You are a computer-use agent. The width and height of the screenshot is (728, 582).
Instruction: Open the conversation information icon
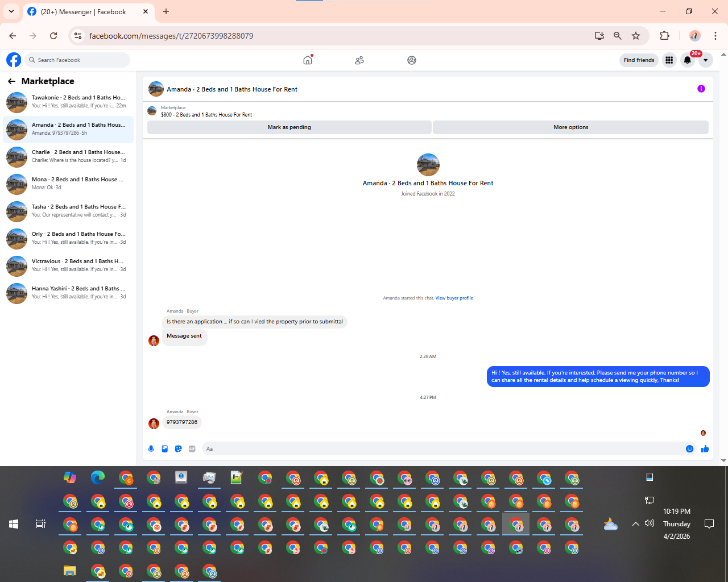pyautogui.click(x=701, y=89)
